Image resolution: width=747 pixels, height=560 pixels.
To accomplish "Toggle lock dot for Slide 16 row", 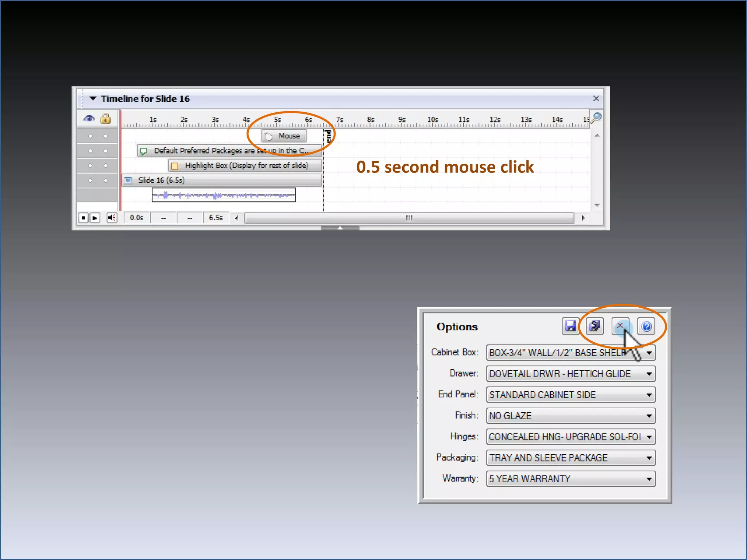I will click(x=106, y=180).
